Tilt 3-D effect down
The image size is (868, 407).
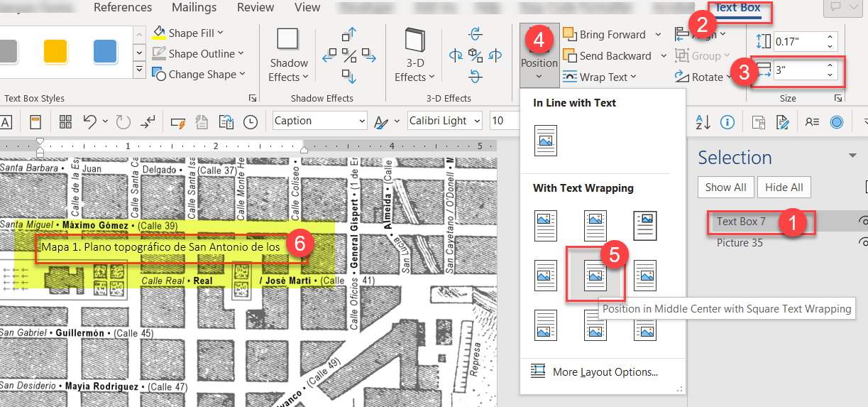476,75
